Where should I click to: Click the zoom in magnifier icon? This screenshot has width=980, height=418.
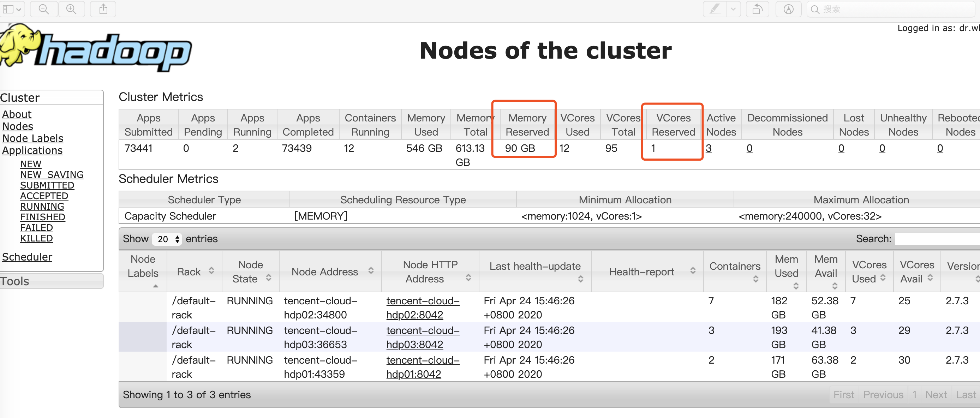[x=71, y=9]
